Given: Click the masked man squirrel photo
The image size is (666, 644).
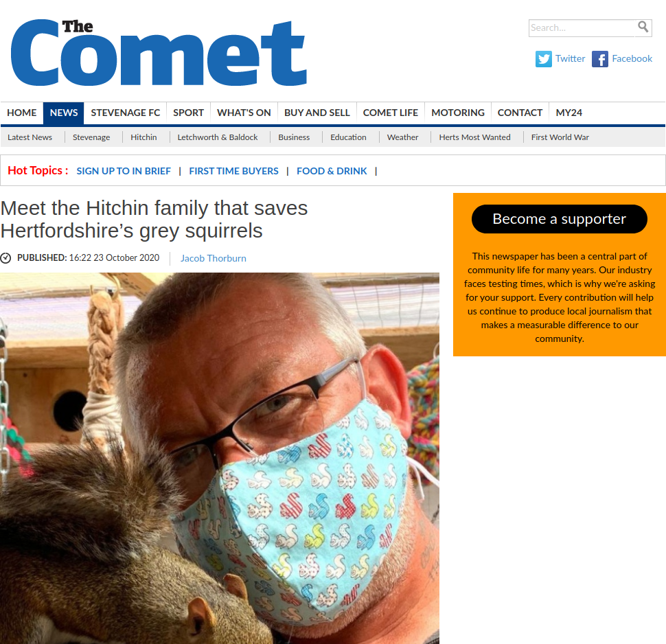Looking at the screenshot, I should point(220,459).
